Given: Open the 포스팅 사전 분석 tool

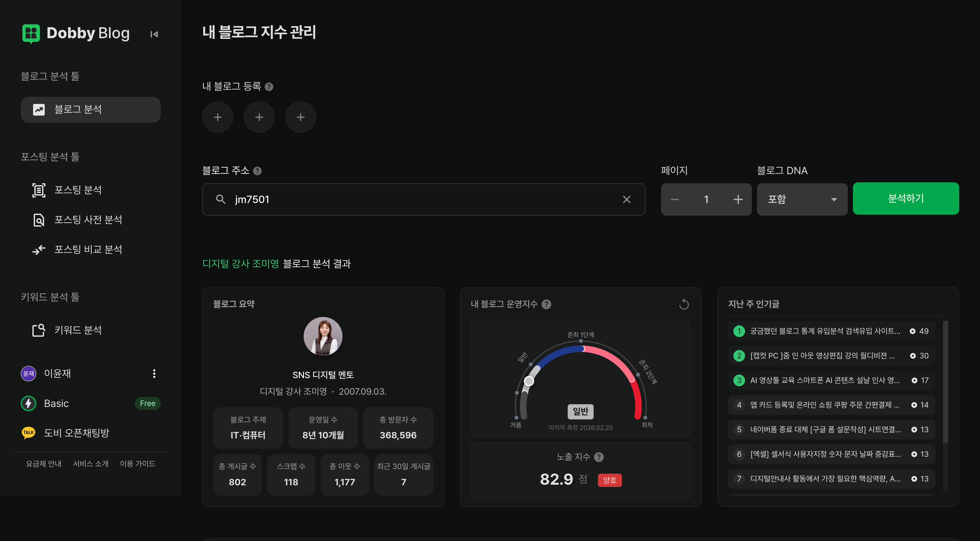Looking at the screenshot, I should [88, 220].
